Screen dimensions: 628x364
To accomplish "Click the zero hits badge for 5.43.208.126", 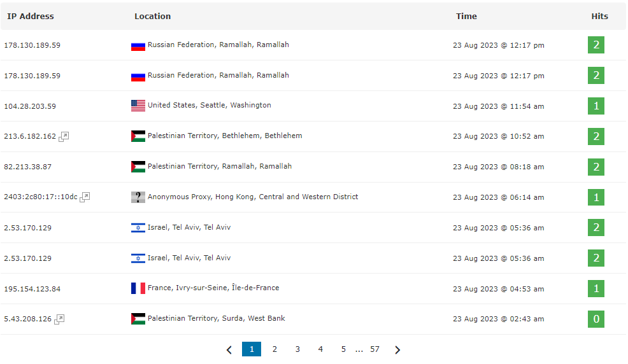I will [596, 319].
